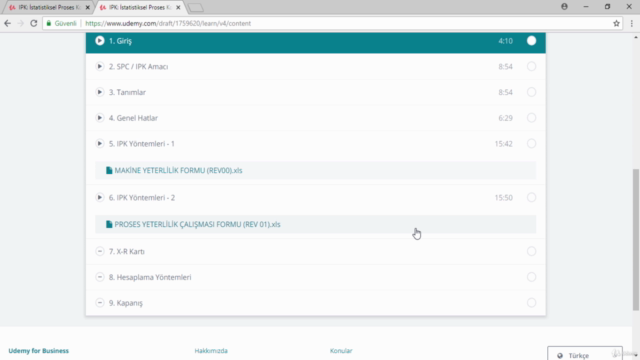Viewport: 640px width, 360px height.
Task: Toggle completion circle for 4. Genel Hatlar
Action: pyautogui.click(x=531, y=118)
